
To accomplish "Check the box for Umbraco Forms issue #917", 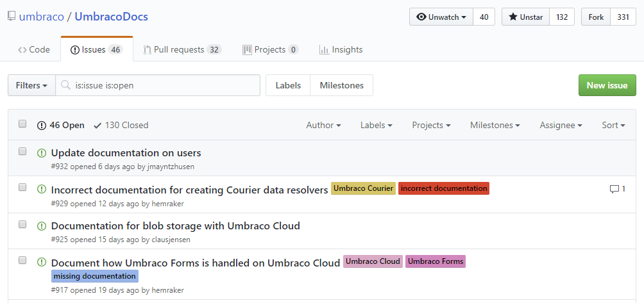I will pos(22,260).
